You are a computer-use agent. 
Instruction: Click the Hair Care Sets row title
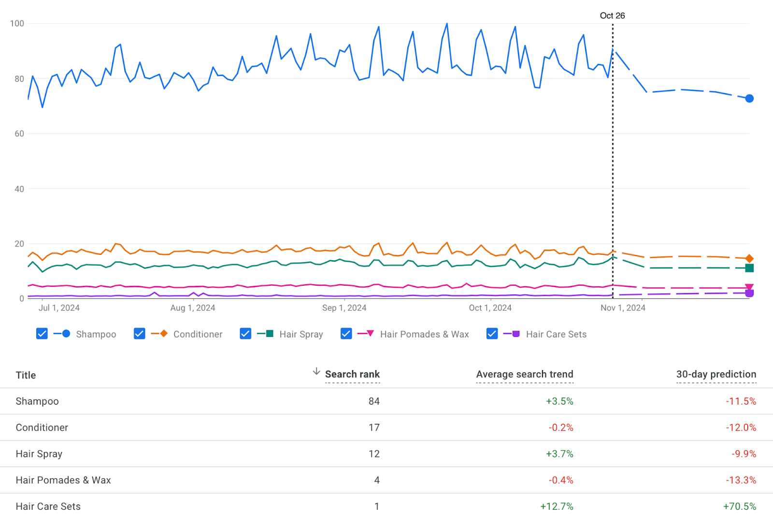point(48,506)
